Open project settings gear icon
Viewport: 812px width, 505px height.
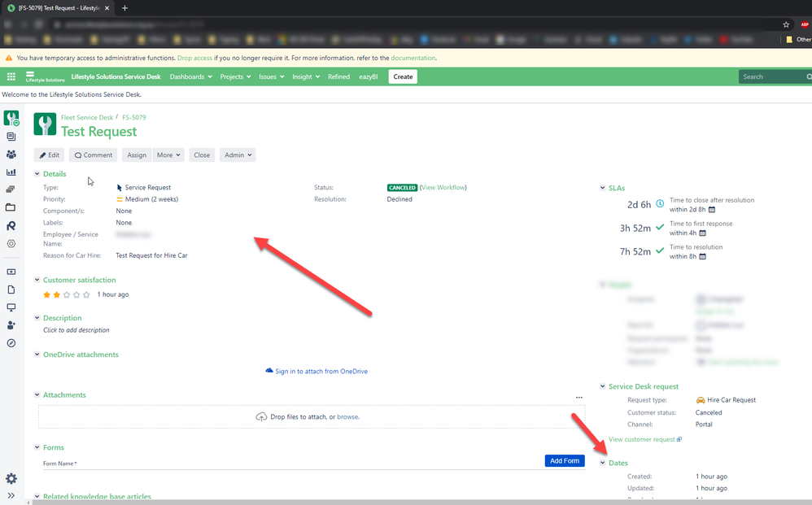11,479
